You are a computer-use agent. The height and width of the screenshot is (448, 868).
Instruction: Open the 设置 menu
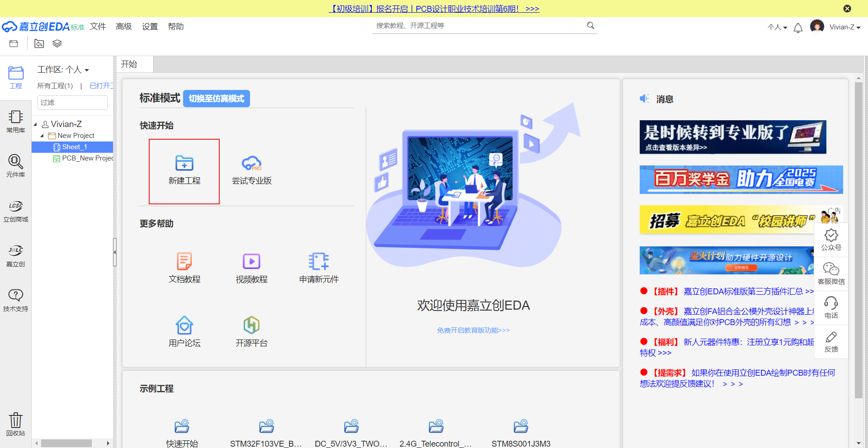(x=150, y=27)
